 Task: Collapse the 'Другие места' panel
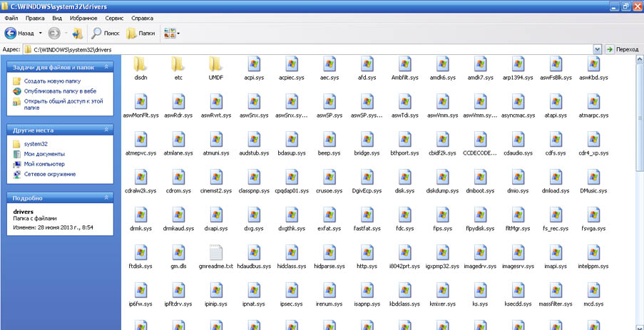tap(106, 130)
